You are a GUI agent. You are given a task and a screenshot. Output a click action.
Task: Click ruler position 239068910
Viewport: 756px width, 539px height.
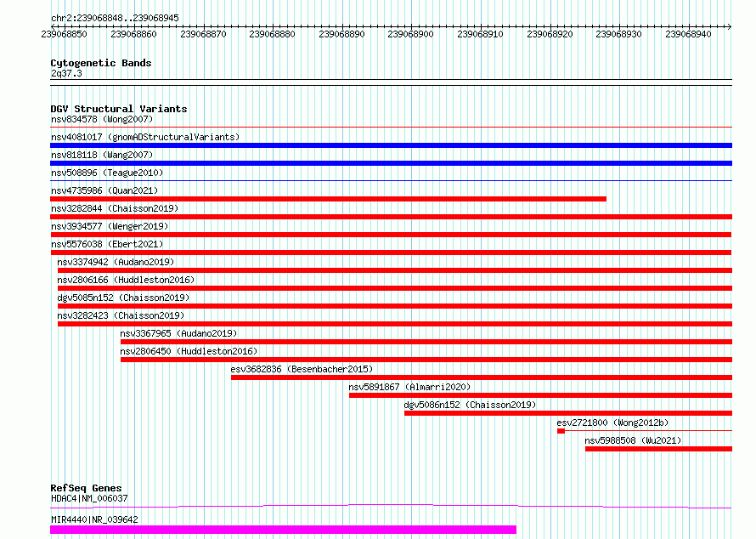coord(480,34)
